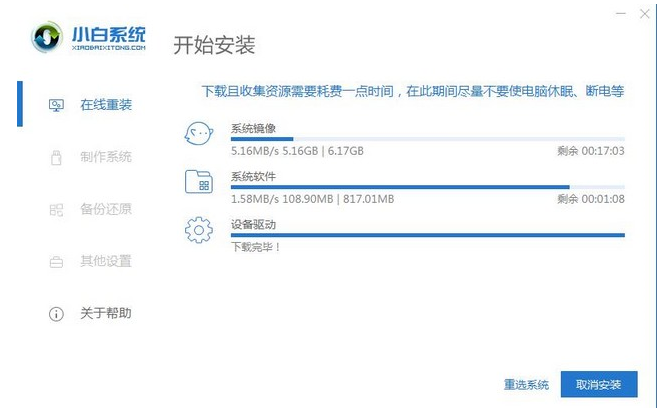Image resolution: width=659 pixels, height=411 pixels.
Task: Click the 下载完毕 status text
Action: pos(256,246)
